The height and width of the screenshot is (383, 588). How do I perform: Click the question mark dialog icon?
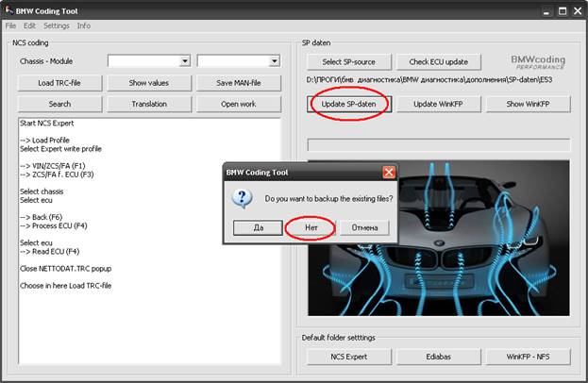[242, 198]
